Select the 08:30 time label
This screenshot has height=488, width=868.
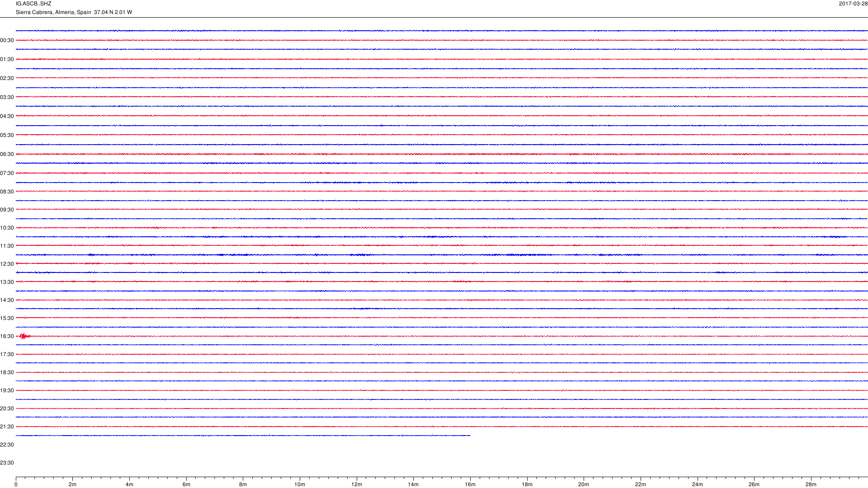pos(7,192)
